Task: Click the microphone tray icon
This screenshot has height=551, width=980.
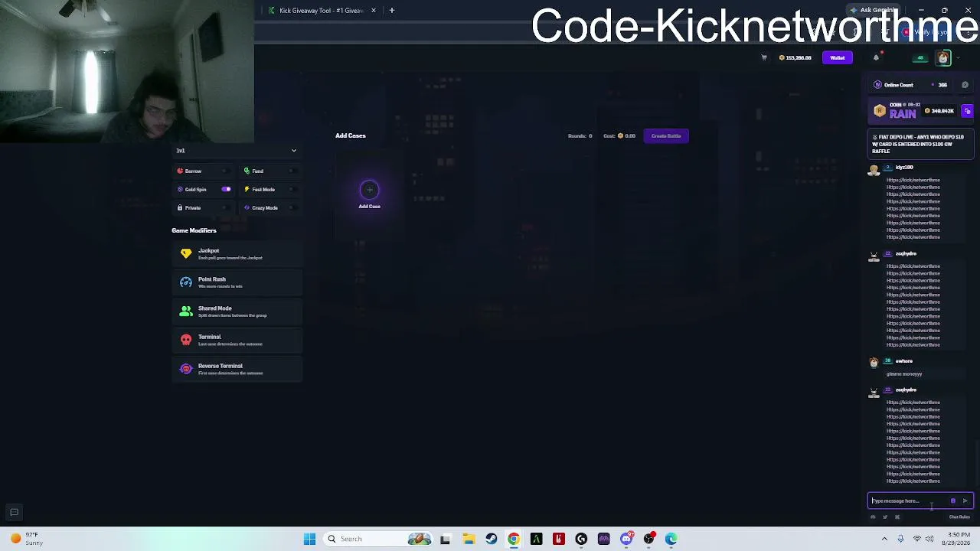Action: point(900,539)
